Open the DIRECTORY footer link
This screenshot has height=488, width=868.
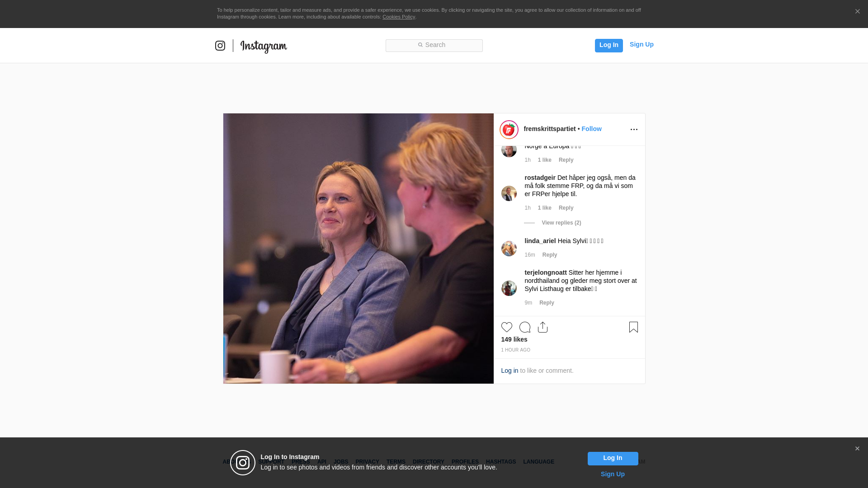coord(429,462)
